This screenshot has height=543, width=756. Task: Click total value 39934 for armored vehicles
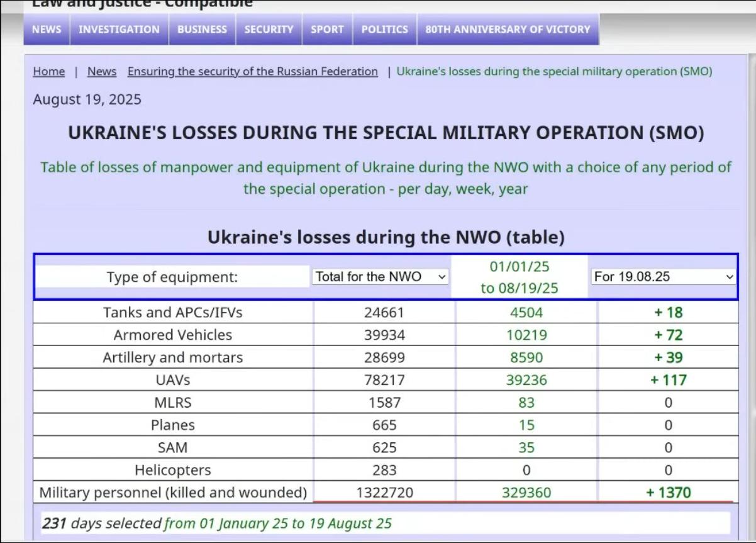(x=384, y=335)
